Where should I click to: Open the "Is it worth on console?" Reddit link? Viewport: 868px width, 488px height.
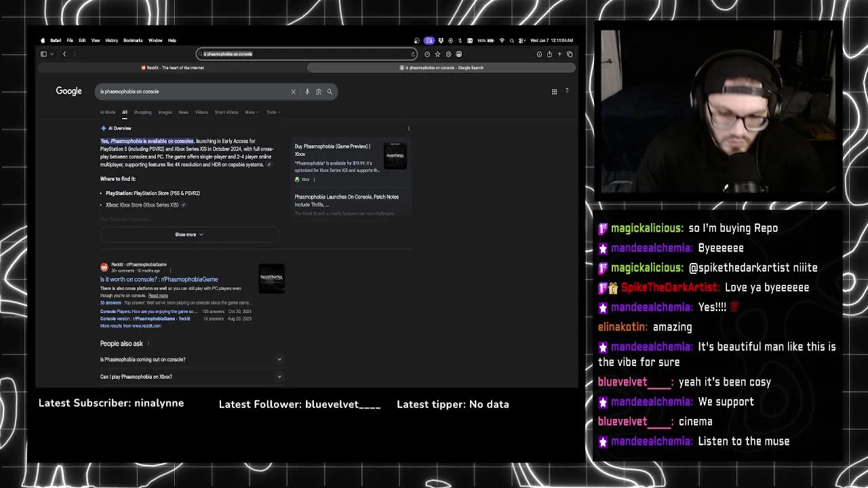[x=159, y=279]
